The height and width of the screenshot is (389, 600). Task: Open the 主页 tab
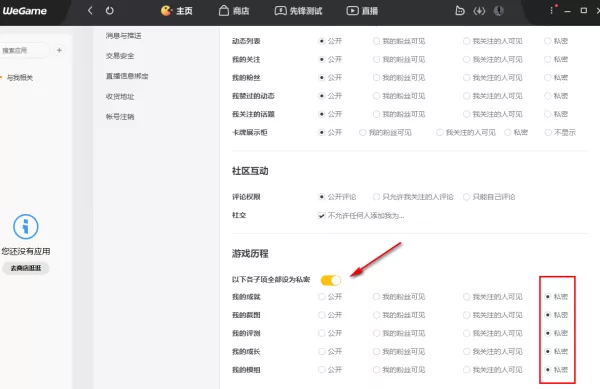click(x=177, y=11)
